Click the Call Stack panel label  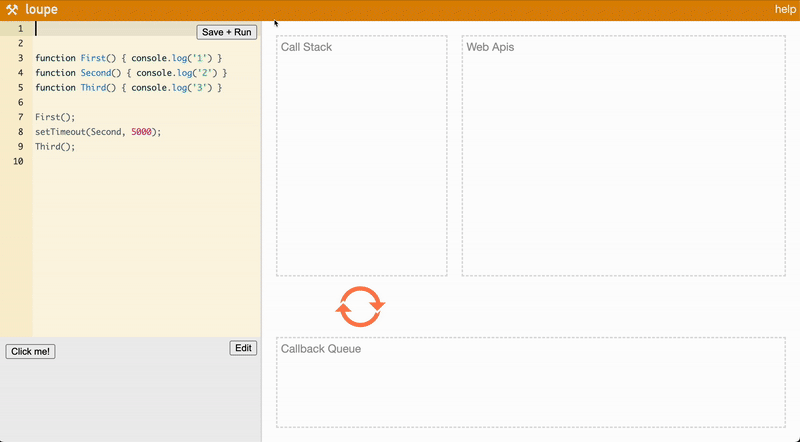(306, 47)
